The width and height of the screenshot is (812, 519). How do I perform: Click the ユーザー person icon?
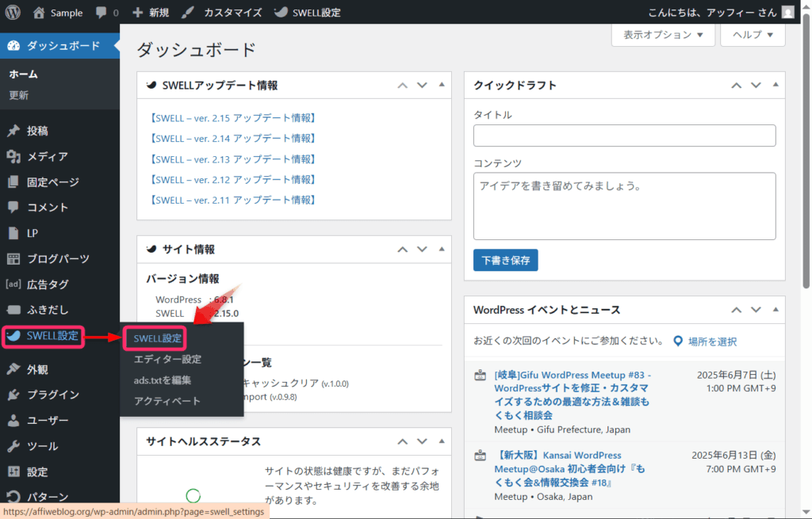pos(13,420)
